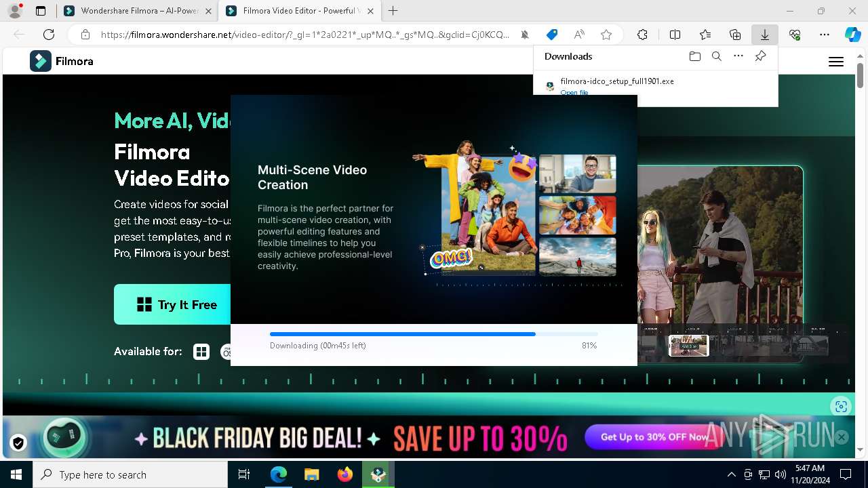Open the Favorites list icon

coord(705,35)
